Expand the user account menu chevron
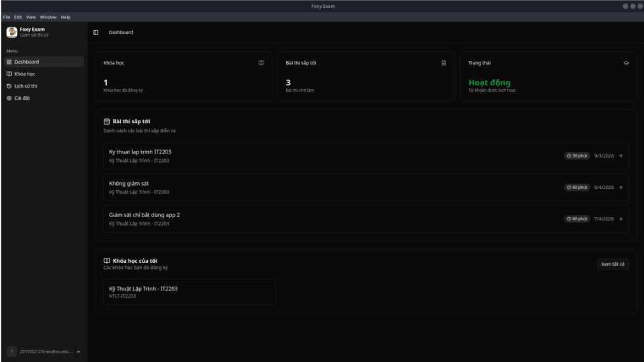This screenshot has height=362, width=644. click(x=78, y=352)
